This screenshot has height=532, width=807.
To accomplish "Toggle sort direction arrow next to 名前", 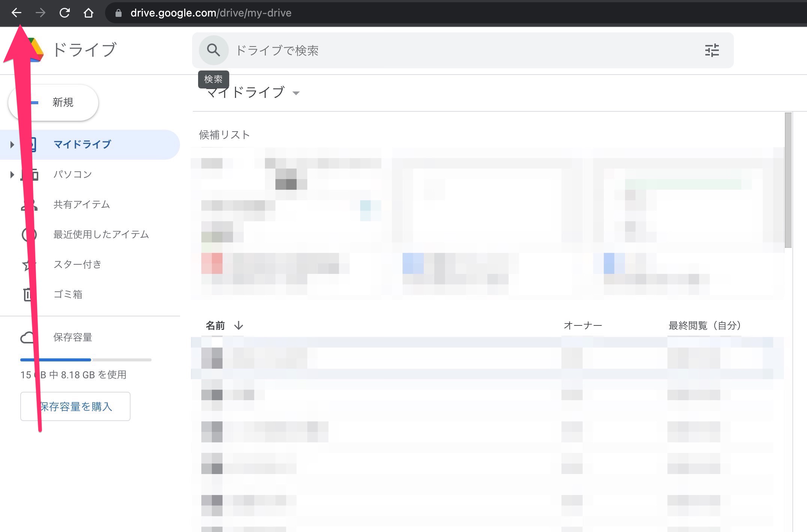I will [x=239, y=325].
